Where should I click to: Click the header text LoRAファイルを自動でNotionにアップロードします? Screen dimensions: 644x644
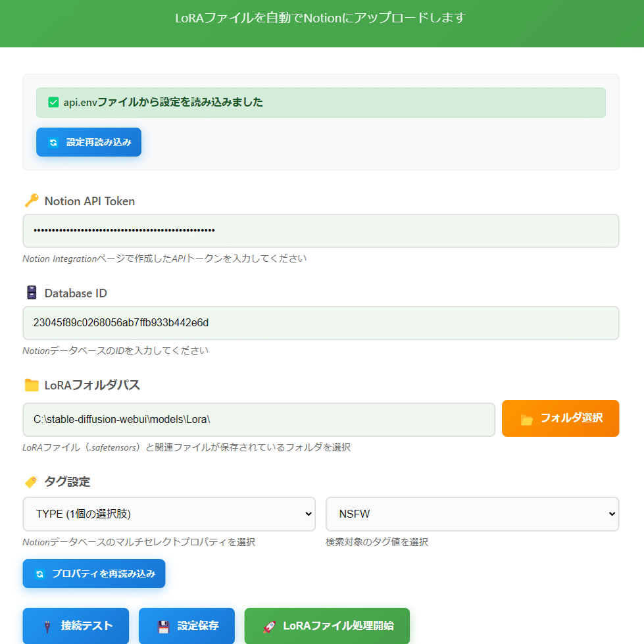(320, 18)
